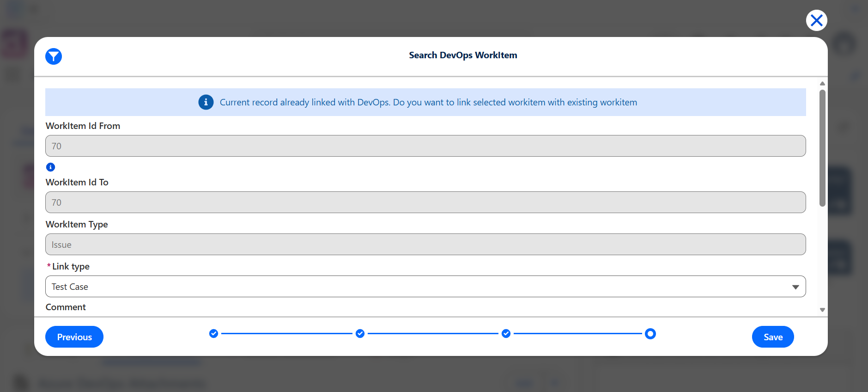Click the info icon in the banner message
The width and height of the screenshot is (868, 392).
tap(206, 102)
